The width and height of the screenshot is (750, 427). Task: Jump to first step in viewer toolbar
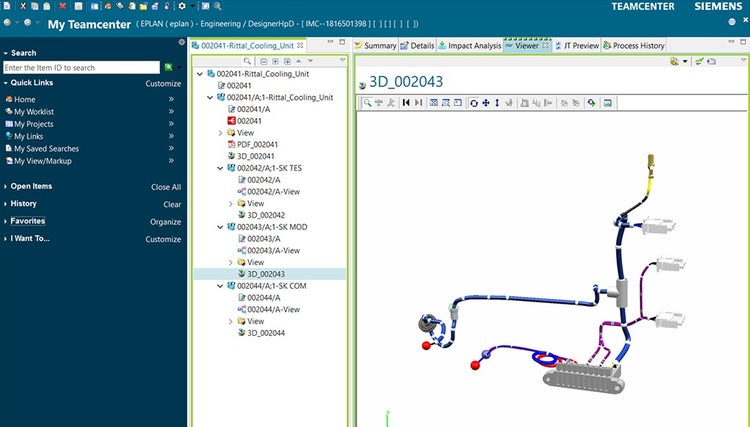pyautogui.click(x=406, y=103)
